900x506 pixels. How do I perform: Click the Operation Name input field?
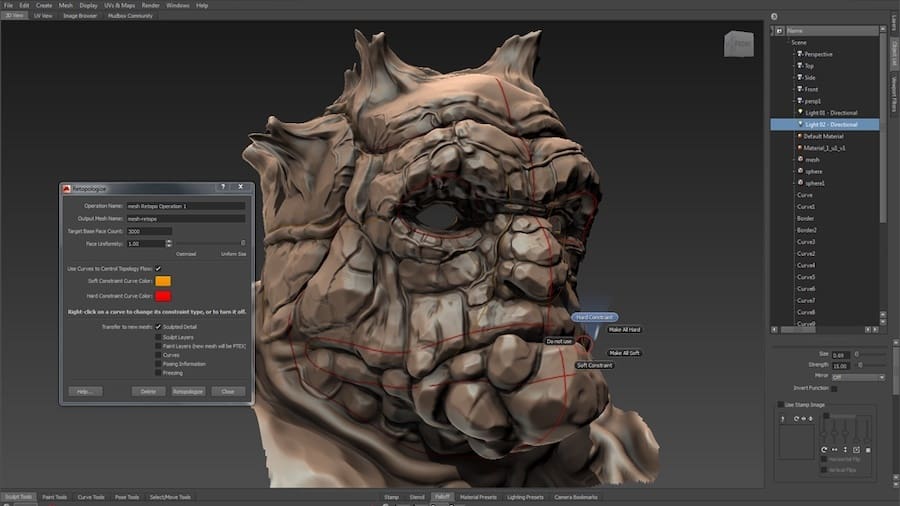click(x=185, y=205)
